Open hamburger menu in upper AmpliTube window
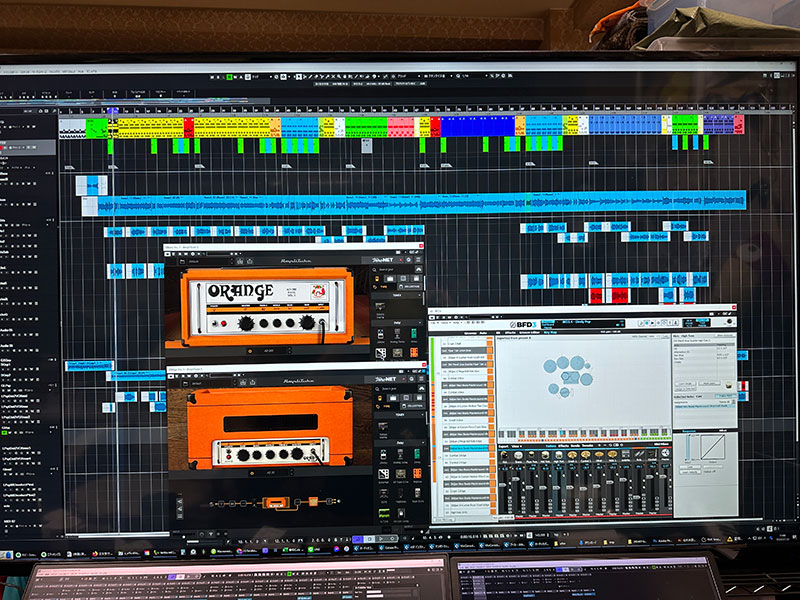800x600 pixels. point(418,260)
